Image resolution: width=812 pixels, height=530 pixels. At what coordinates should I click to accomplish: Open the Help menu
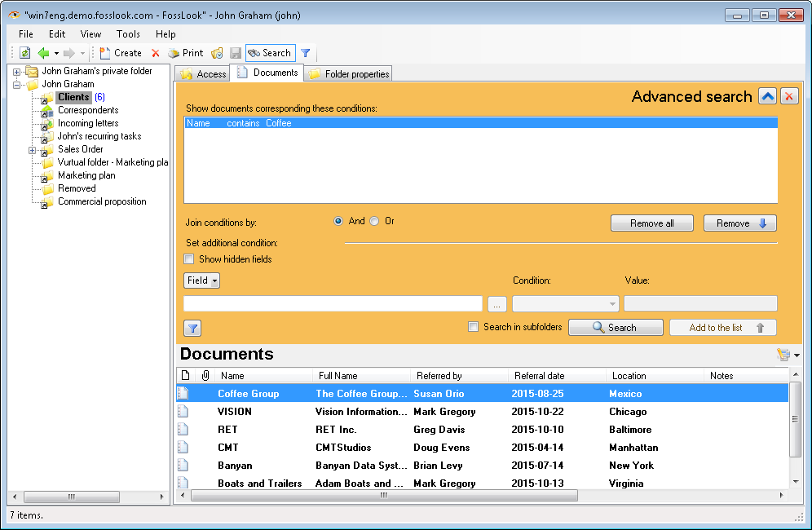point(165,34)
